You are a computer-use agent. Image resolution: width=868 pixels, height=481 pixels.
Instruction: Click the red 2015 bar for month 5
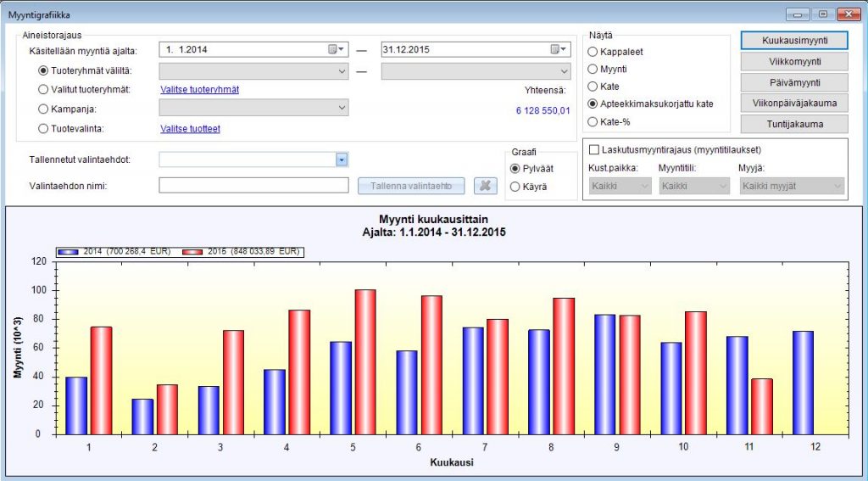pos(365,361)
